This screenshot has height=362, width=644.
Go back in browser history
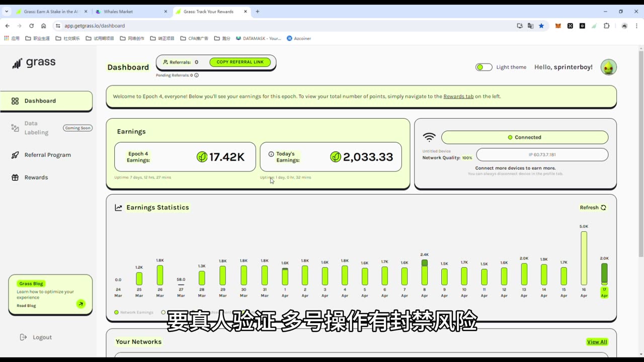[7, 26]
